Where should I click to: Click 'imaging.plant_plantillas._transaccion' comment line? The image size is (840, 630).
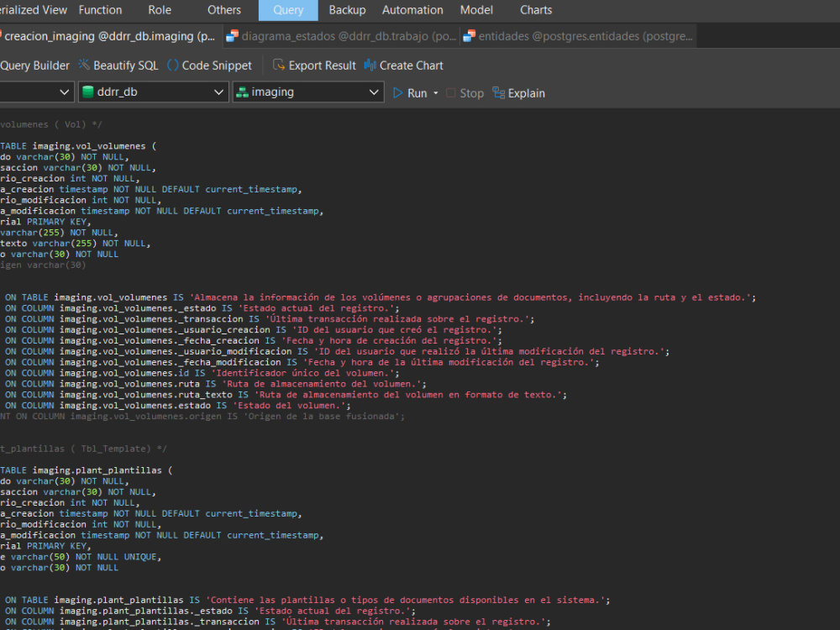277,622
